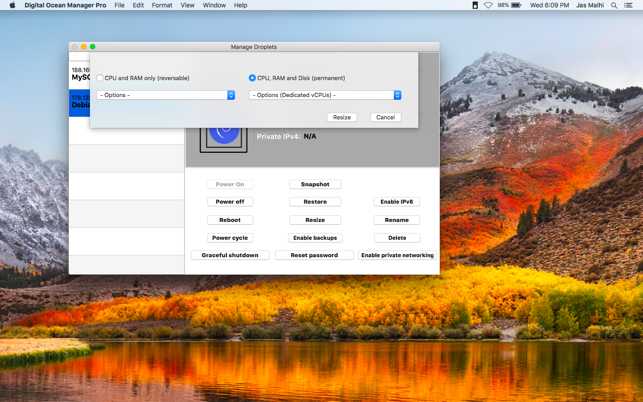643x402 pixels.
Task: Select the MySQL droplet row
Action: pos(80,75)
